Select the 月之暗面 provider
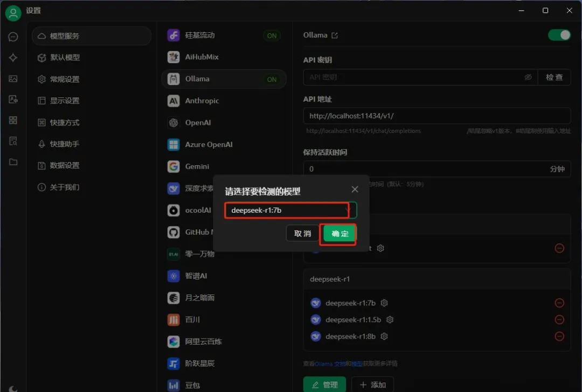Image resolution: width=582 pixels, height=392 pixels. point(224,298)
